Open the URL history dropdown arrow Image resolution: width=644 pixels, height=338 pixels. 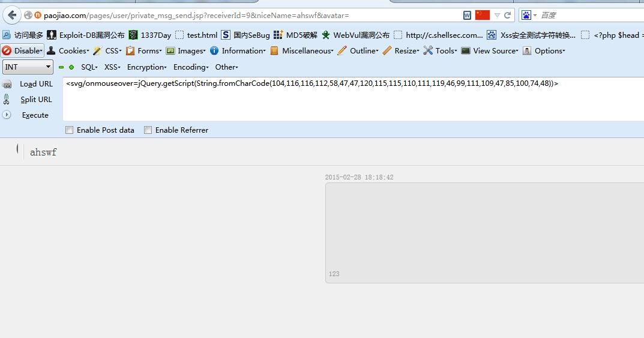(497, 15)
